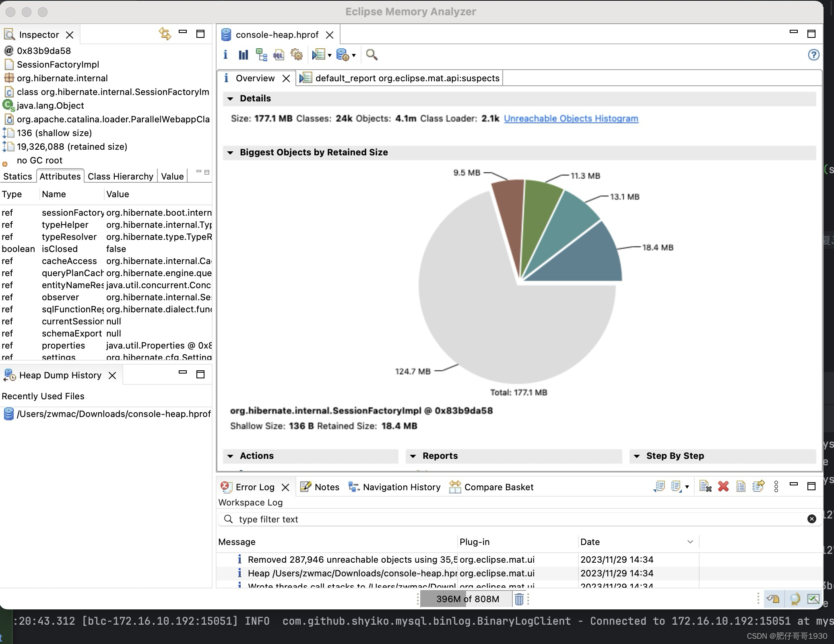Switch to the Notes tab

pos(320,487)
